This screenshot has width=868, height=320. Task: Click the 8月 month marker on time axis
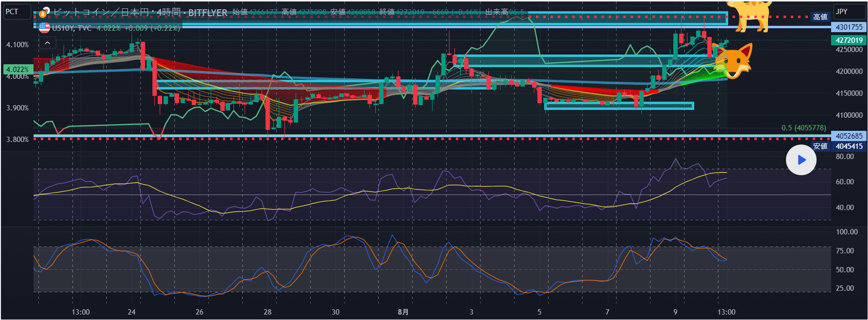click(x=403, y=312)
